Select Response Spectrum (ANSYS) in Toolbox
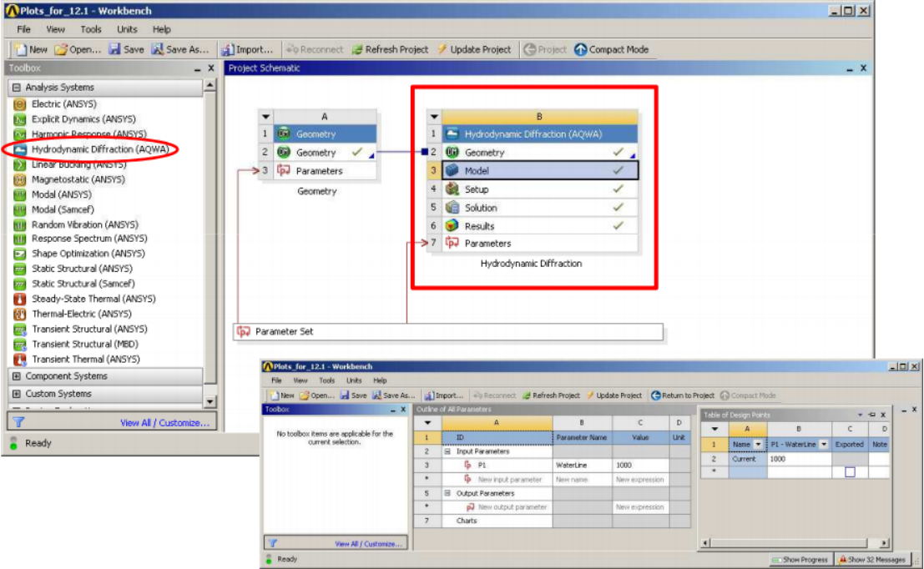This screenshot has height=569, width=924. pyautogui.click(x=89, y=239)
